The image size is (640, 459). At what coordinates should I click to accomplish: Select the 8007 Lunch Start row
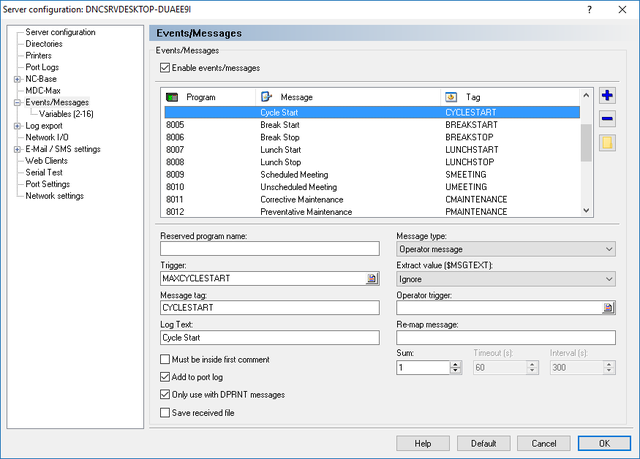[x=372, y=150]
